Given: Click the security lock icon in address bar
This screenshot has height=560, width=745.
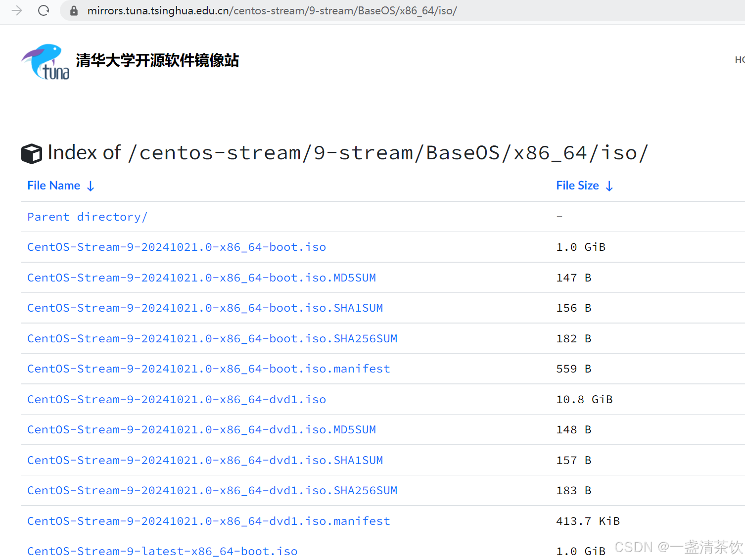Looking at the screenshot, I should point(73,10).
